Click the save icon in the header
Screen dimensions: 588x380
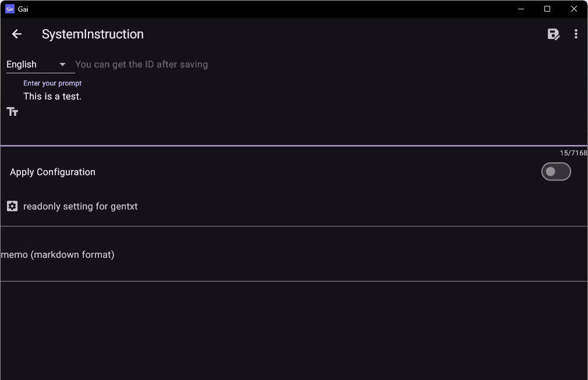click(554, 34)
